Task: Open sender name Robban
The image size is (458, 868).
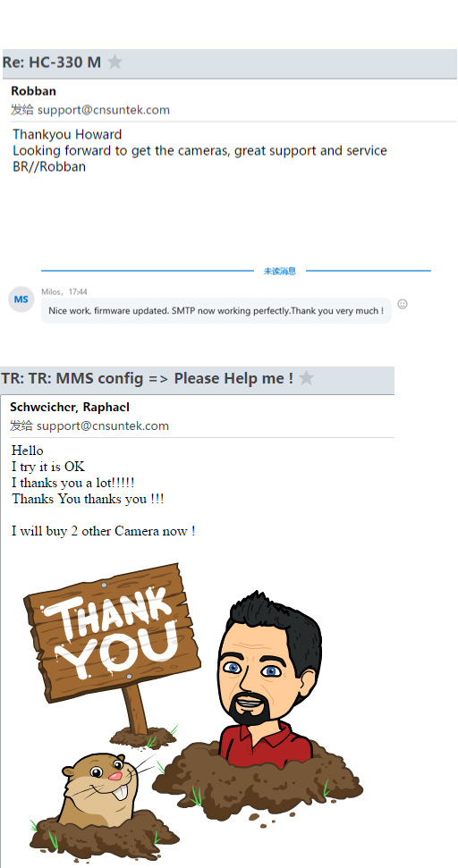Action: pyautogui.click(x=33, y=91)
